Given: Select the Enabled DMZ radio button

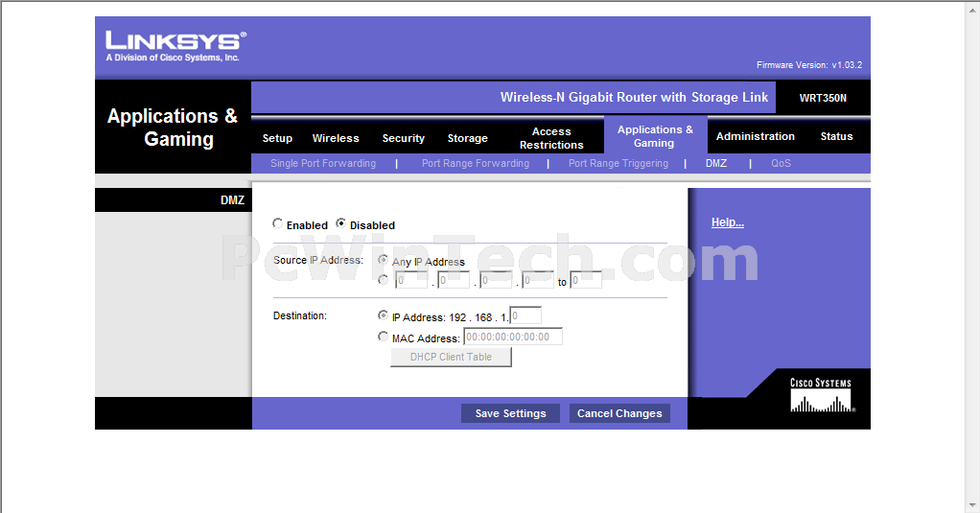Looking at the screenshot, I should tap(277, 223).
